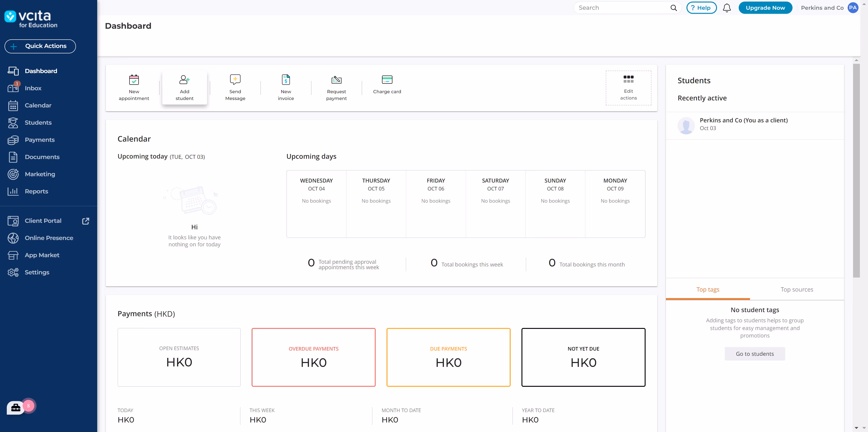Screen dimensions: 868x432
Task: Click the New invoice icon
Action: (286, 80)
